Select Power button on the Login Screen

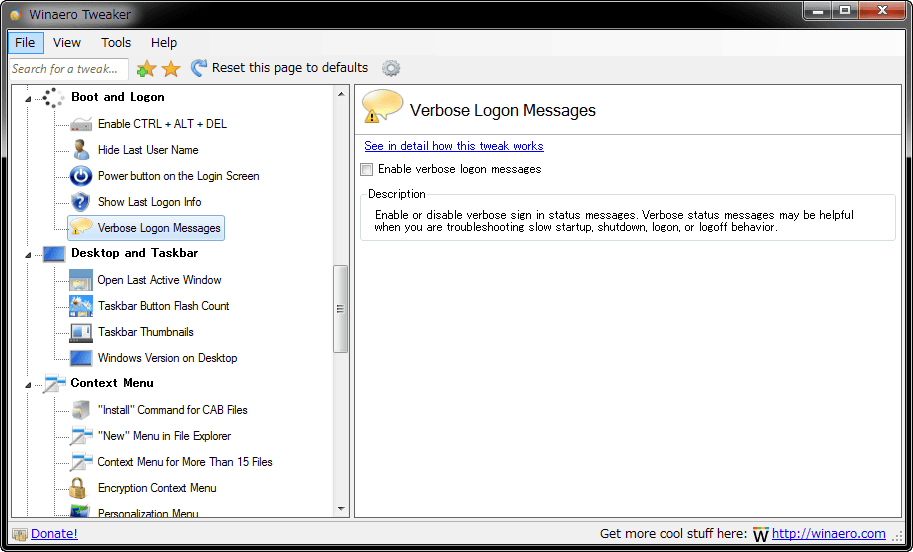pos(178,176)
